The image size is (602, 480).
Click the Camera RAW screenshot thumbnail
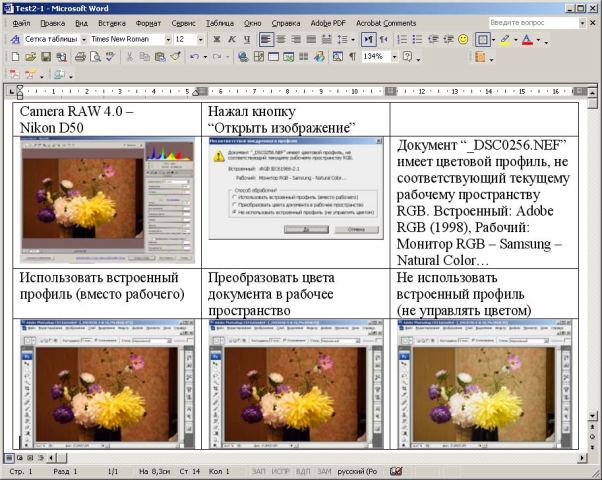(x=108, y=200)
